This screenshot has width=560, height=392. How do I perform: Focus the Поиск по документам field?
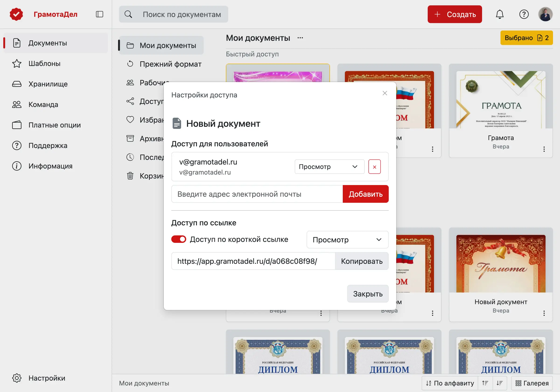[174, 14]
